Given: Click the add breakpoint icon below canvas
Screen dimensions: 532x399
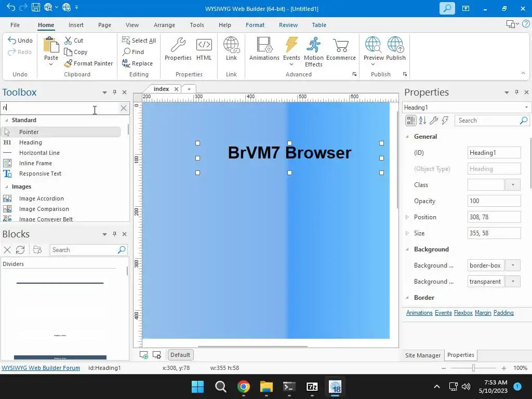Looking at the screenshot, I should (144, 355).
